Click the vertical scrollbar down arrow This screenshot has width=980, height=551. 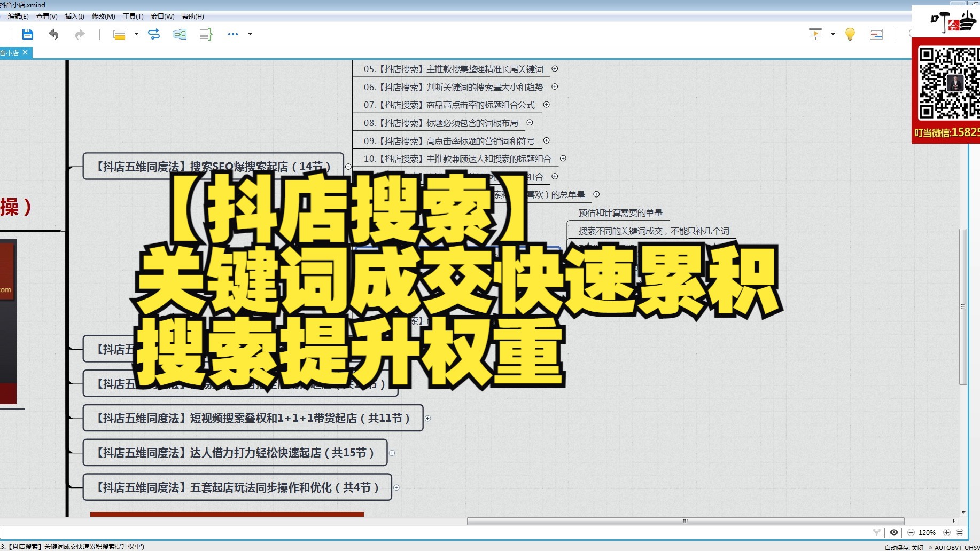point(963,512)
